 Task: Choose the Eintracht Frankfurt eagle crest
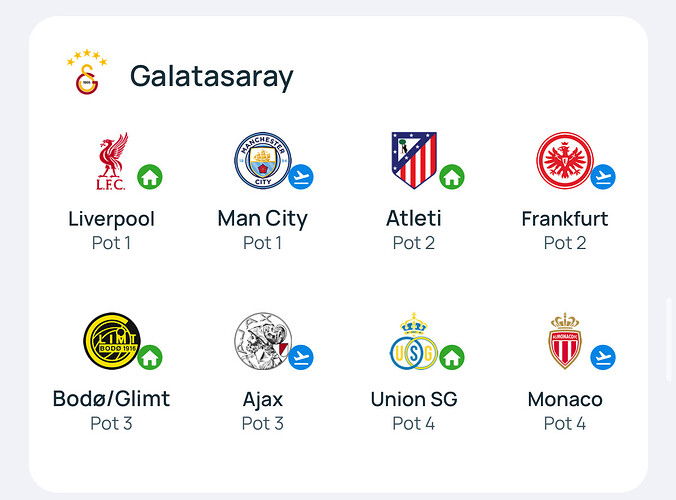coord(565,160)
